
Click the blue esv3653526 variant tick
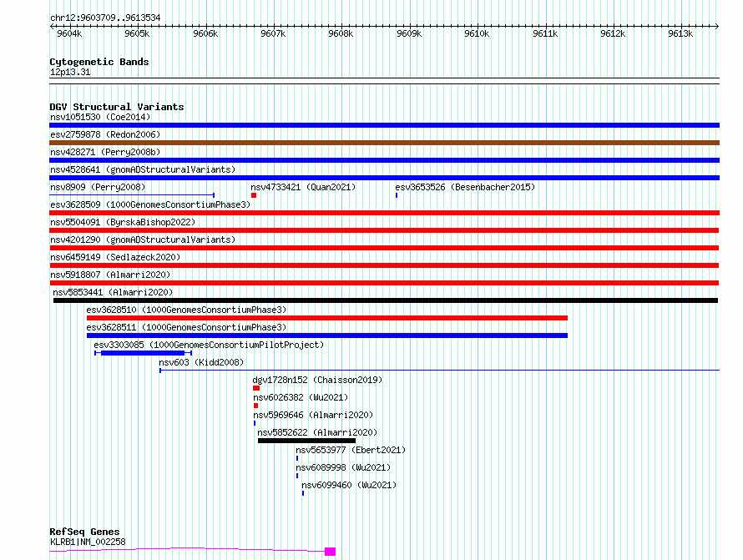397,195
